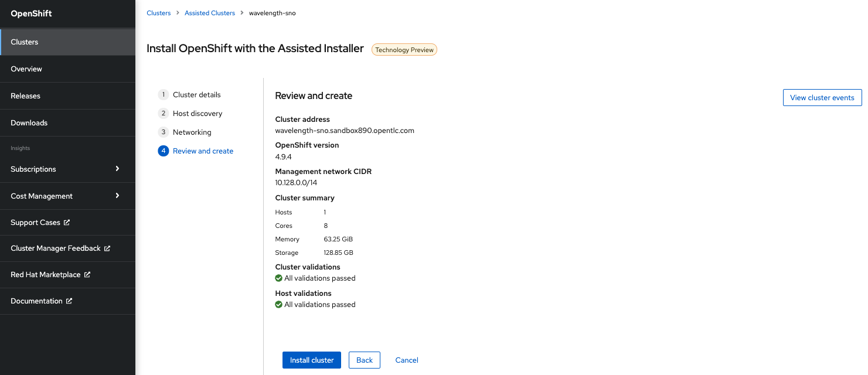Open Support Cases via its external link icon
The height and width of the screenshot is (375, 868).
(69, 222)
